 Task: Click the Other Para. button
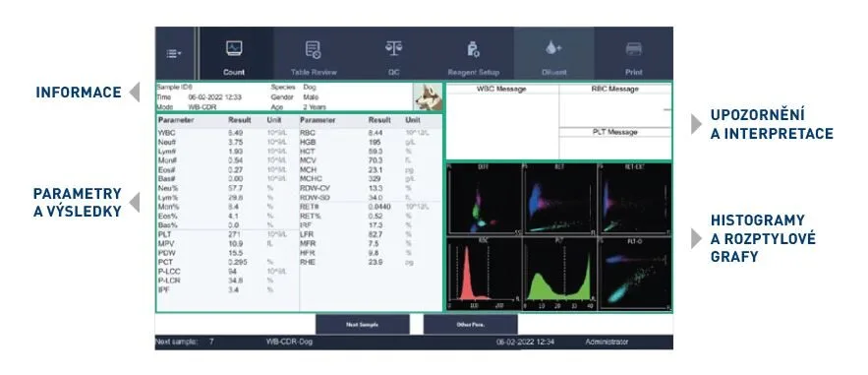471,325
